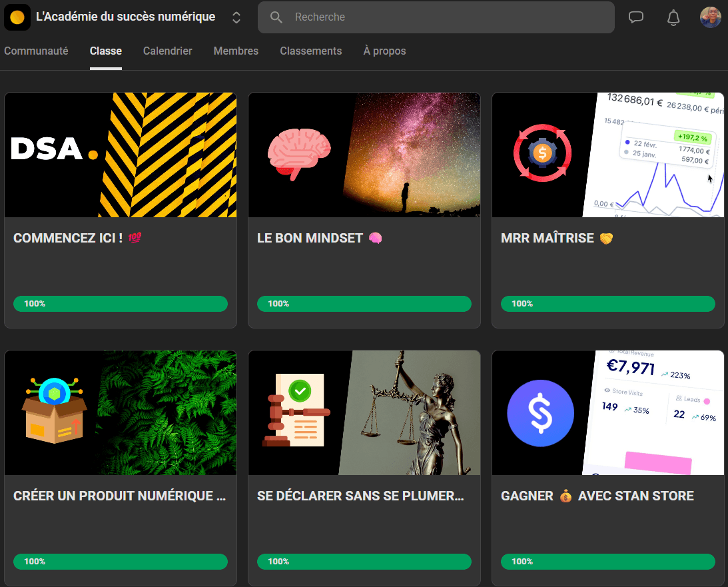The image size is (728, 587).
Task: Click the dollar gear cycle icon
Action: [542, 154]
